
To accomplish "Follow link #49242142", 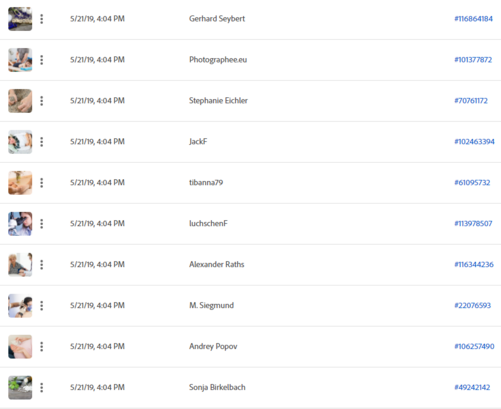I will point(472,387).
